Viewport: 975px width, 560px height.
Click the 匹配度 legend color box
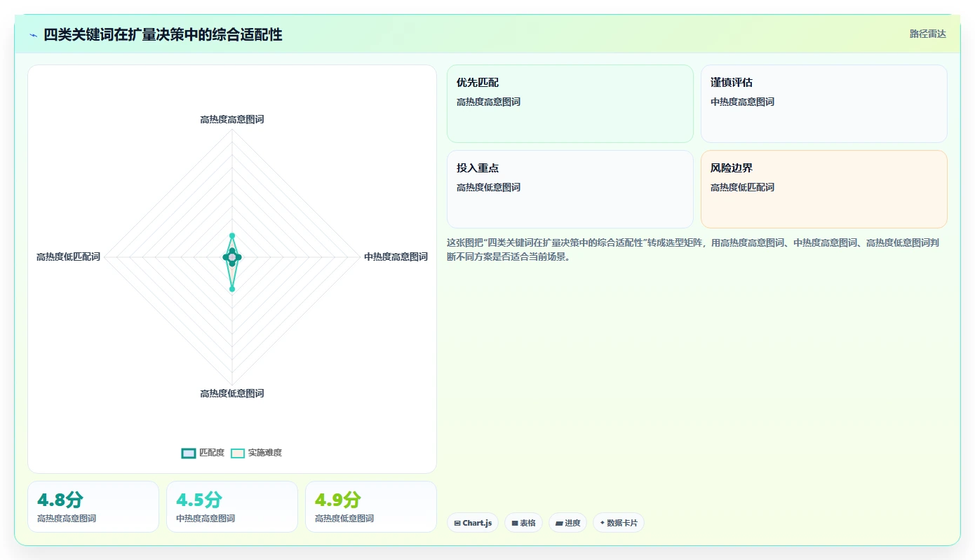pos(188,453)
